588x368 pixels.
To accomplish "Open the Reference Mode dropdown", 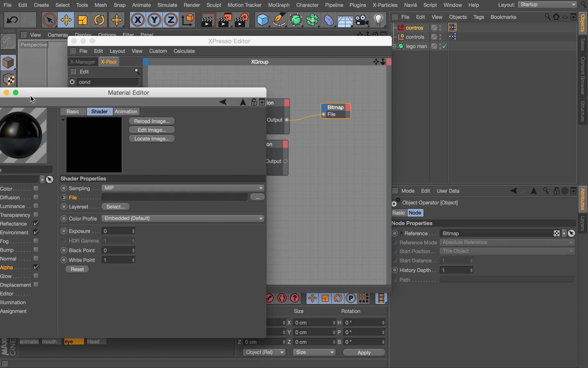I will [507, 242].
